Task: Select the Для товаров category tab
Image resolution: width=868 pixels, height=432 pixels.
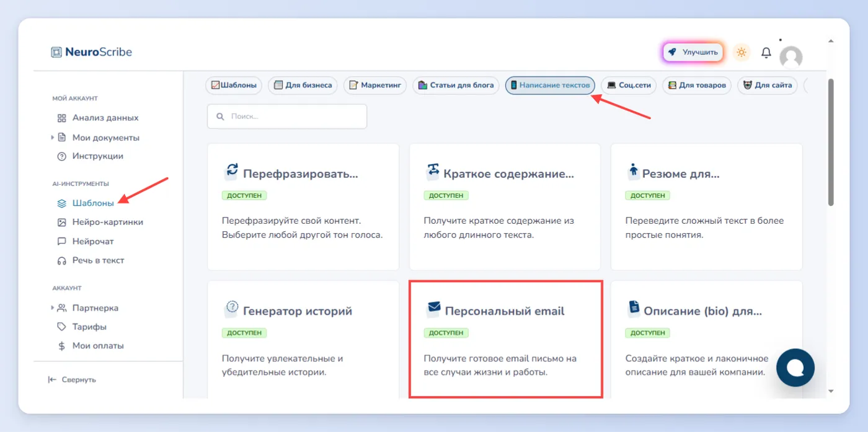Action: point(697,86)
